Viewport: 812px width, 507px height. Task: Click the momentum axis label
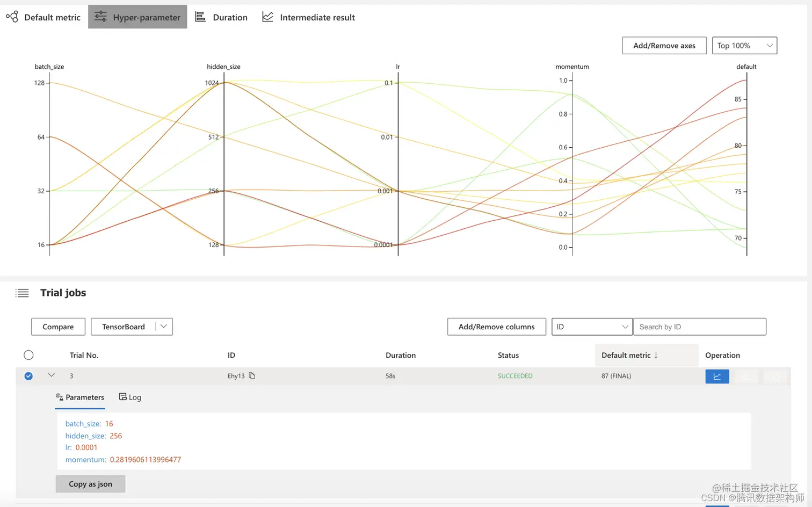pos(572,67)
